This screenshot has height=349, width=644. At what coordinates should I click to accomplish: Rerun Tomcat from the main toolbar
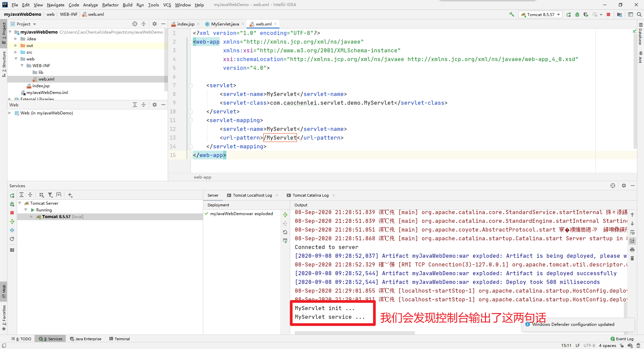(569, 14)
